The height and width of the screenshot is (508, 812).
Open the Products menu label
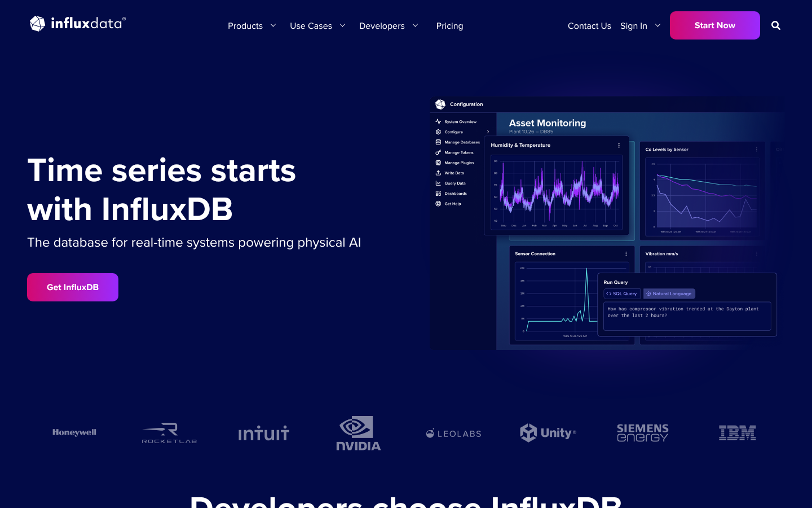(245, 26)
